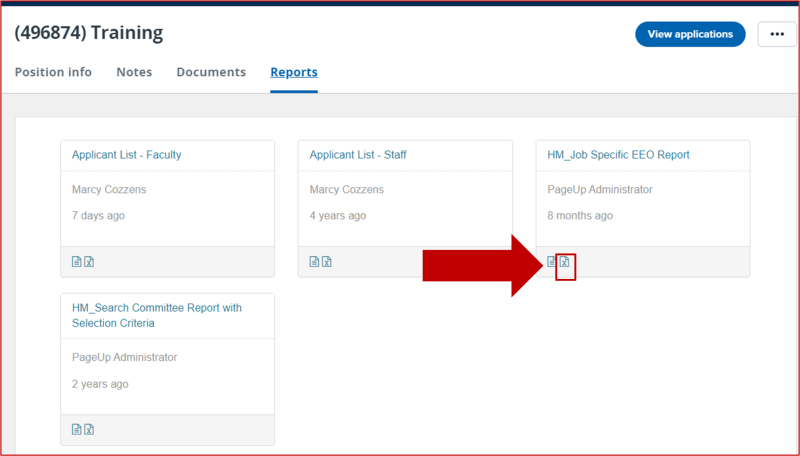Open the HM_Job Specific EEO Report link

pos(618,155)
